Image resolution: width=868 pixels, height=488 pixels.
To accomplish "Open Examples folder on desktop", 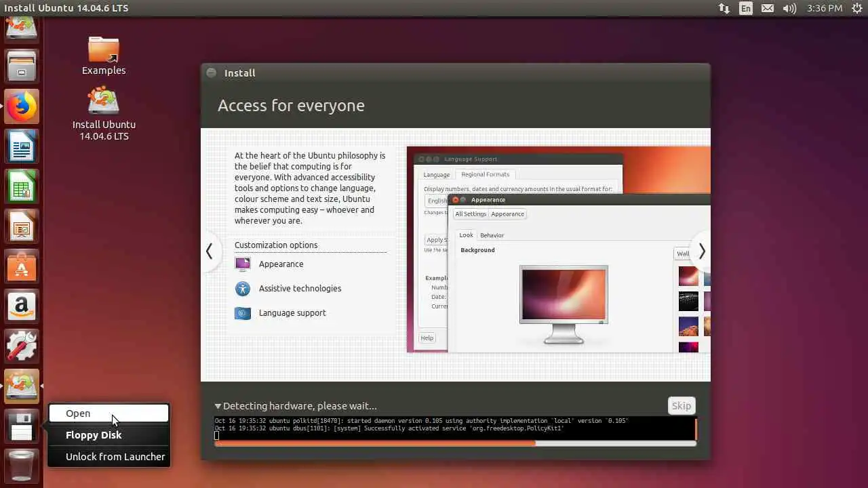I will pyautogui.click(x=104, y=56).
